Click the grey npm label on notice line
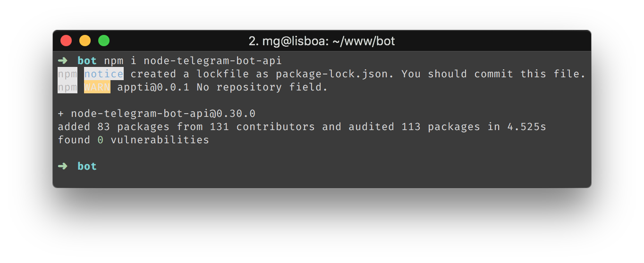644x263 pixels. click(68, 74)
